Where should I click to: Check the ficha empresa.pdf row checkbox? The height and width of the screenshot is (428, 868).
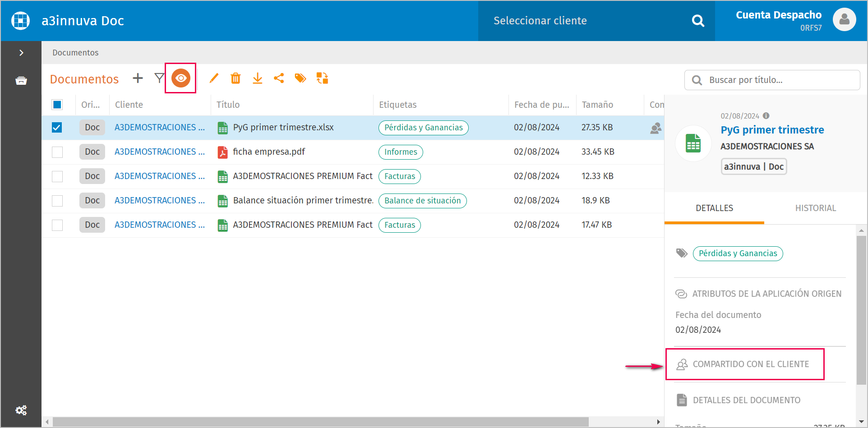(57, 152)
